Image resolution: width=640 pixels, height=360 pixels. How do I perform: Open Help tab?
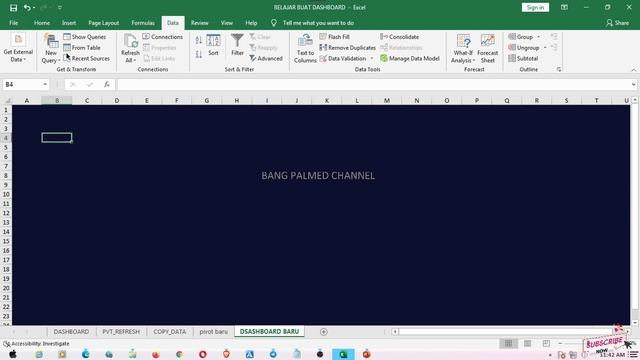point(251,23)
